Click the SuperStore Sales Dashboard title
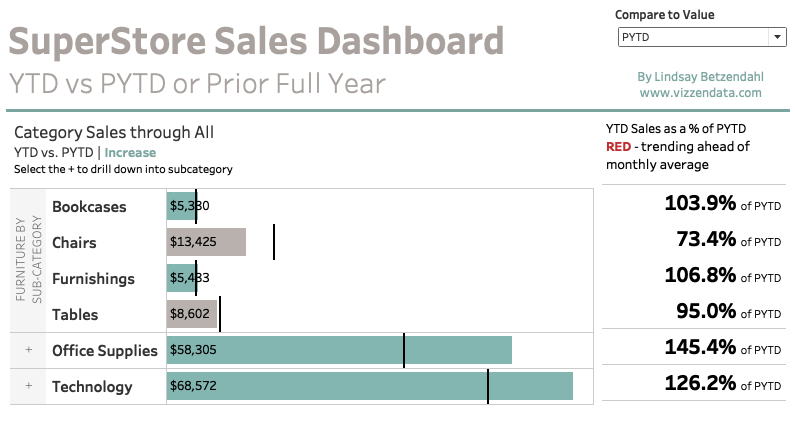Viewport: 795px width, 427px height. tap(256, 42)
